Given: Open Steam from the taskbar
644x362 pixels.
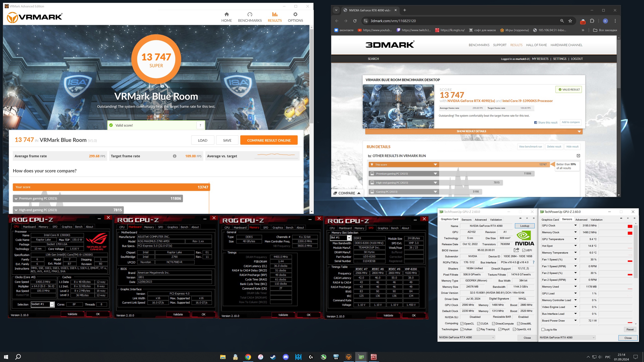Looking at the screenshot, I should coord(273,357).
